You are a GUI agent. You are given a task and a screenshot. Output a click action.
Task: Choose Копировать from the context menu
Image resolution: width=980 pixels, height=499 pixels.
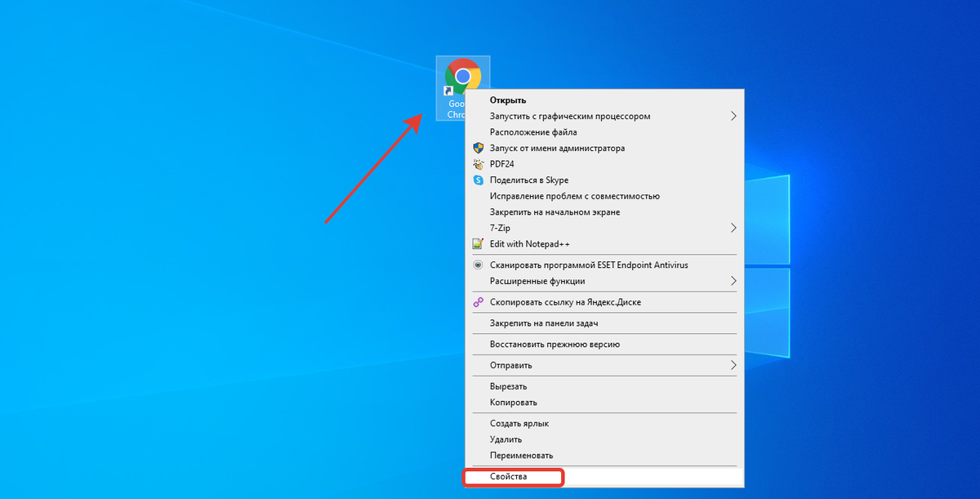604,403
